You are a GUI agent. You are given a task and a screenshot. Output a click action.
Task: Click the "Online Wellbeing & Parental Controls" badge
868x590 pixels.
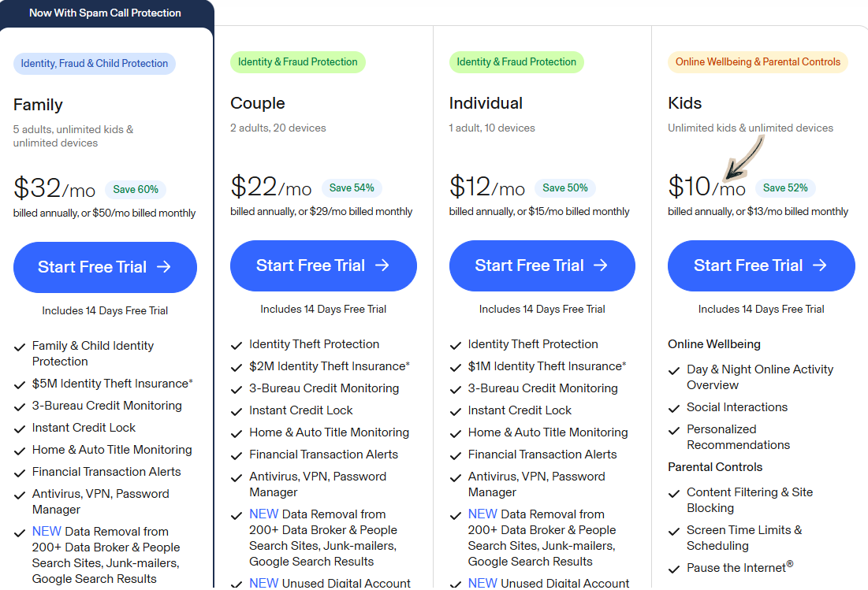tap(758, 61)
